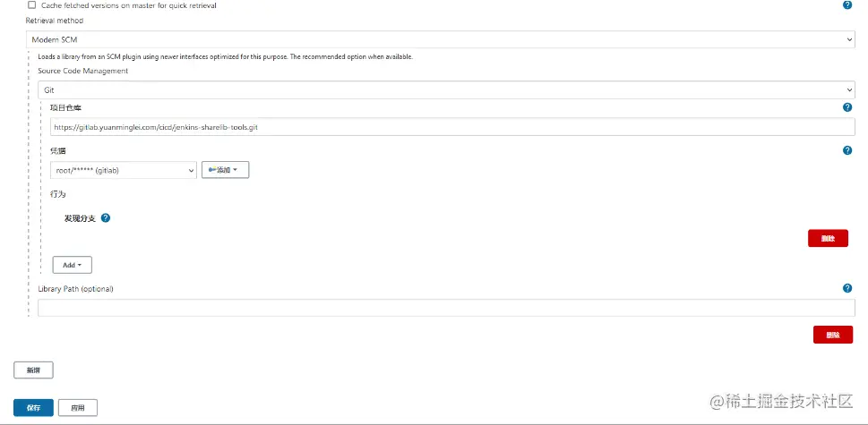Open the 添加 credentials dropdown button
This screenshot has width=868, height=425.
[226, 170]
